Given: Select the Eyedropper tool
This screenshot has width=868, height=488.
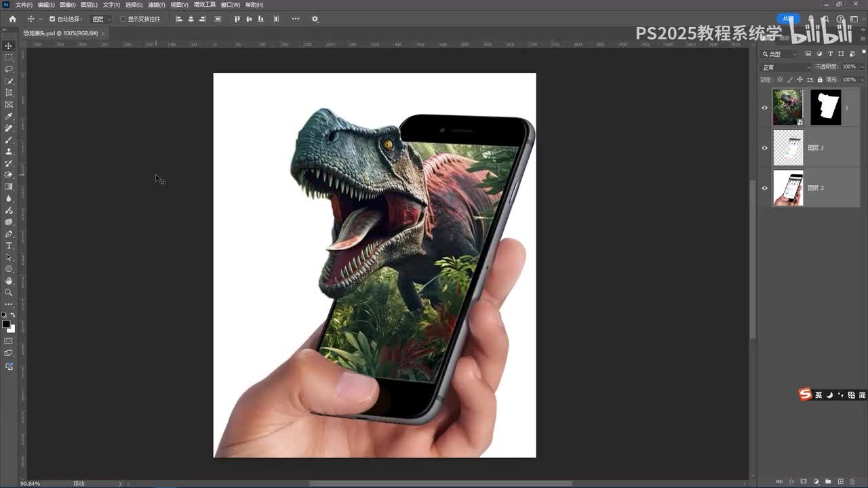Looking at the screenshot, I should coord(9,117).
